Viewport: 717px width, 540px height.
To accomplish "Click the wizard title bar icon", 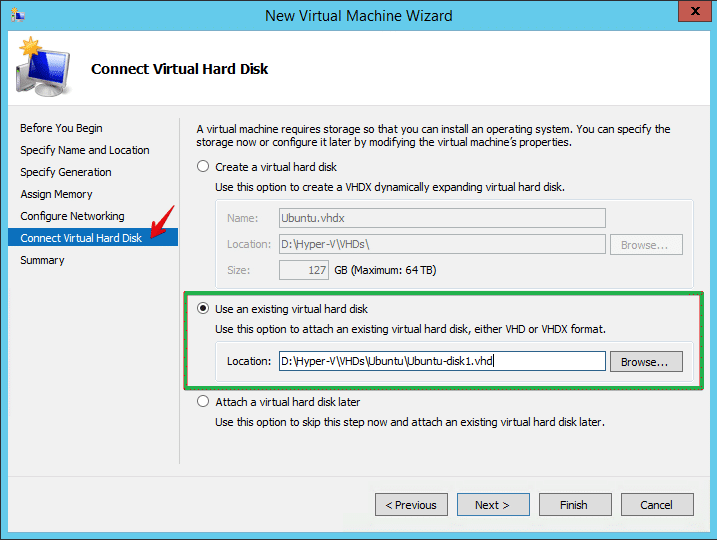I will tap(18, 16).
